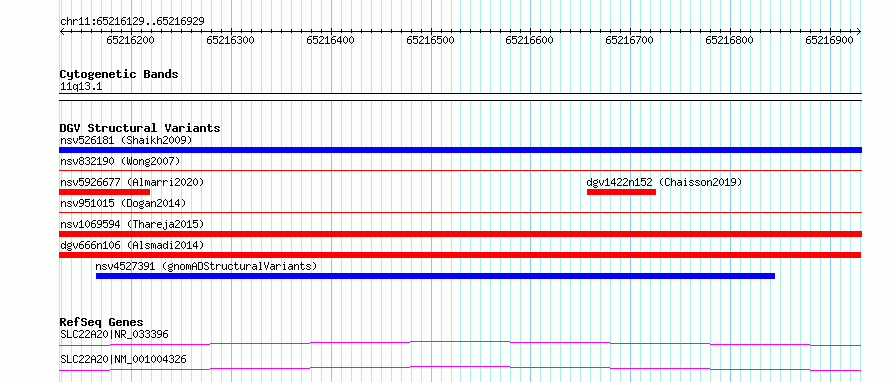The width and height of the screenshot is (890, 382).
Task: Click dgv666n106 (Alsmadi2014) label
Action: click(x=132, y=245)
